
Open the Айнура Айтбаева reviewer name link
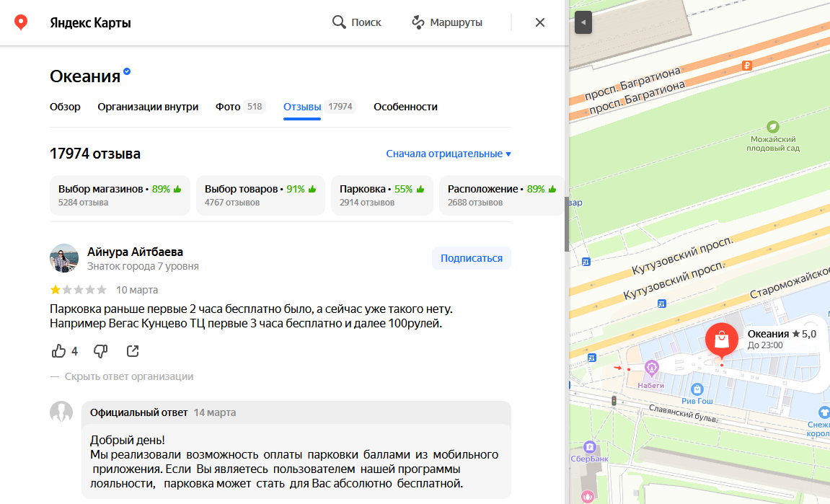(135, 252)
